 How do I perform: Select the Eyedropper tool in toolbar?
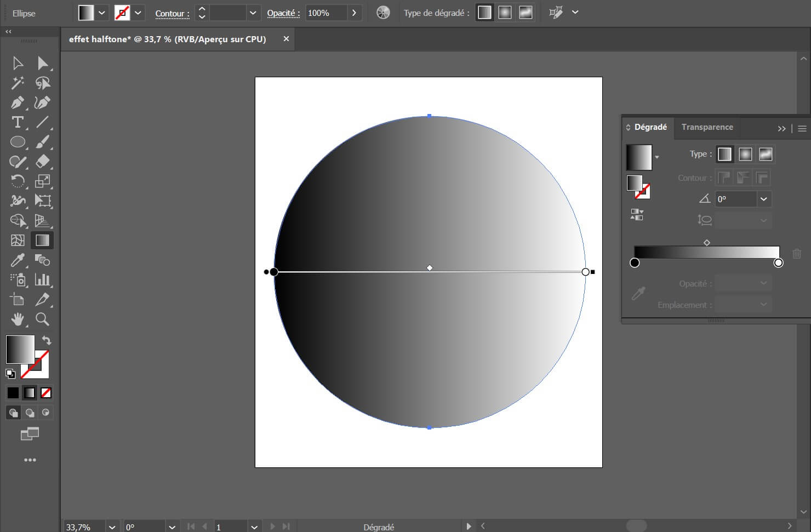(x=18, y=260)
